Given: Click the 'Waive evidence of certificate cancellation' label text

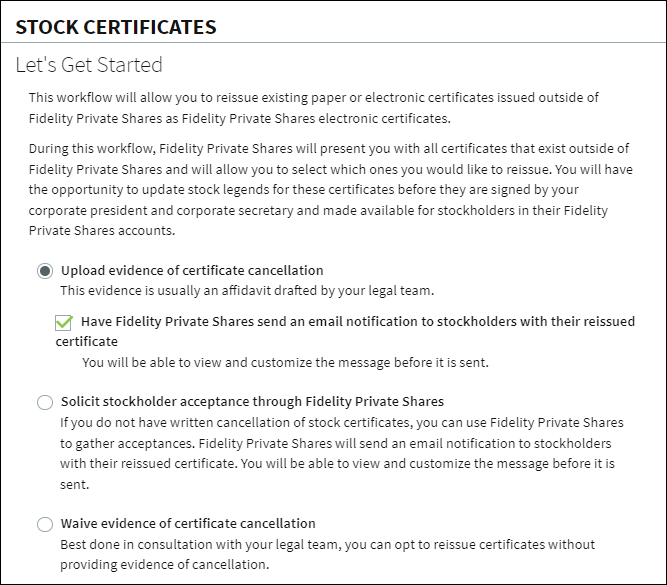Looking at the screenshot, I should [x=188, y=523].
